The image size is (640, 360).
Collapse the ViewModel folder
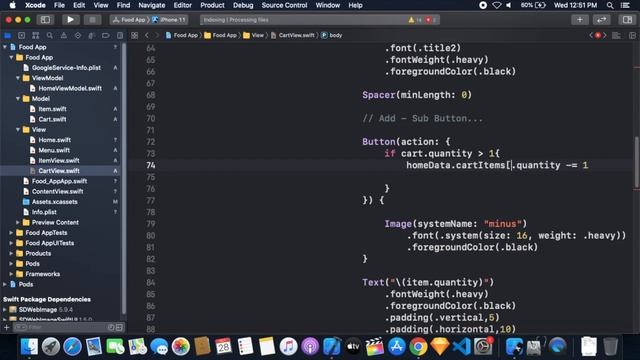click(x=18, y=78)
